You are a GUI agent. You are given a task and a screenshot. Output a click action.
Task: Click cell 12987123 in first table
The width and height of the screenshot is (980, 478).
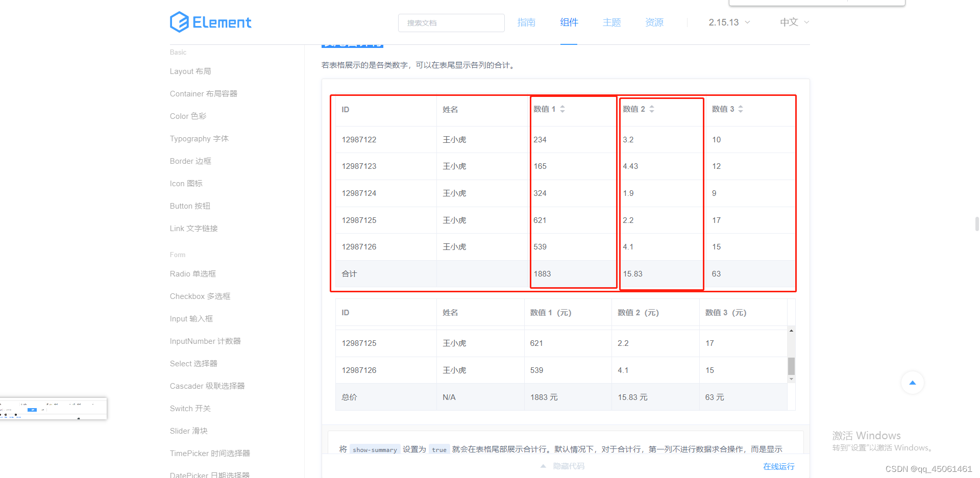tap(359, 166)
